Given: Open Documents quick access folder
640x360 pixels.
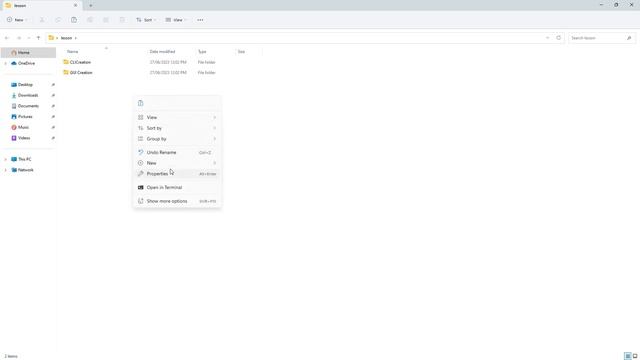Looking at the screenshot, I should (x=28, y=106).
